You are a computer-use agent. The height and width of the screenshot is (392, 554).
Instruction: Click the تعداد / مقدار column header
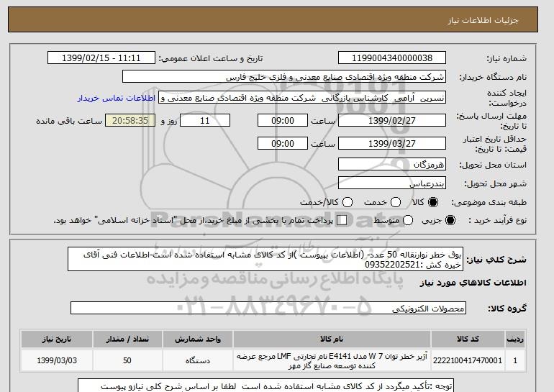pos(127,339)
